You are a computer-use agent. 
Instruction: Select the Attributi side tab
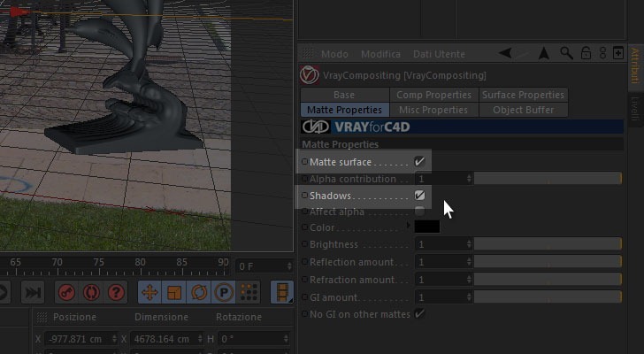(x=635, y=65)
